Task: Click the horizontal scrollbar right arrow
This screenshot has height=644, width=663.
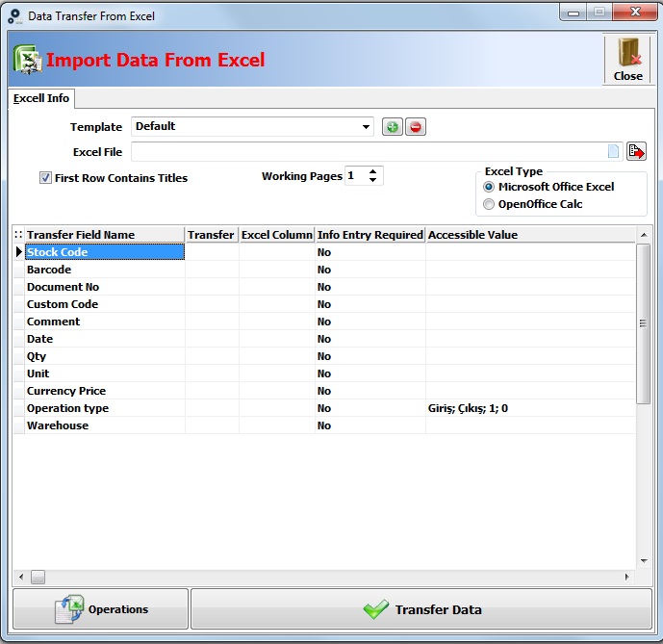Action: (x=626, y=577)
